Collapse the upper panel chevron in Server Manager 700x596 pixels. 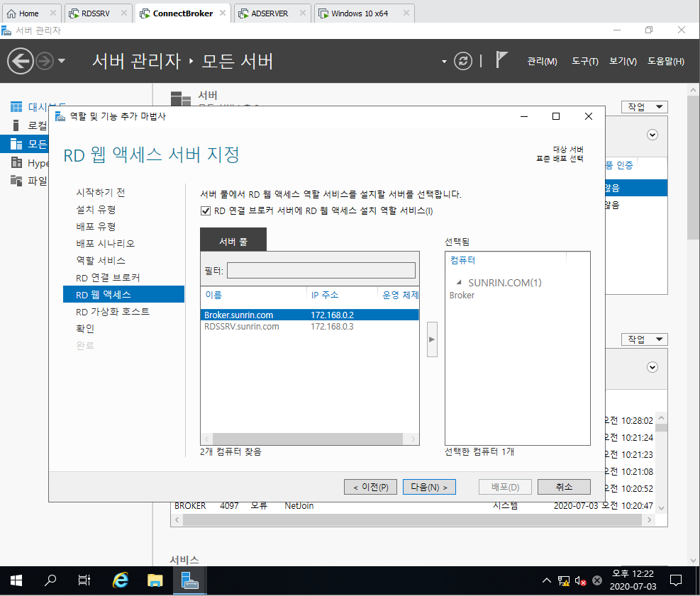(652, 135)
